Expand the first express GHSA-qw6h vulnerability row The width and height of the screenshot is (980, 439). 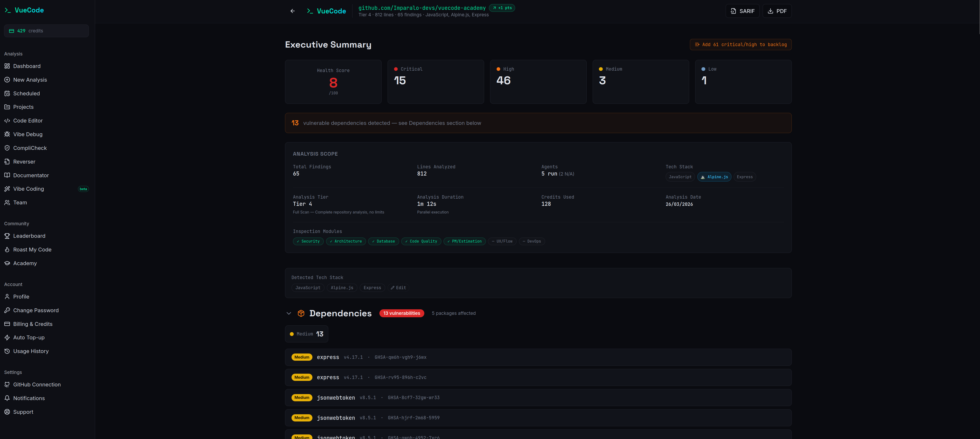click(x=538, y=357)
